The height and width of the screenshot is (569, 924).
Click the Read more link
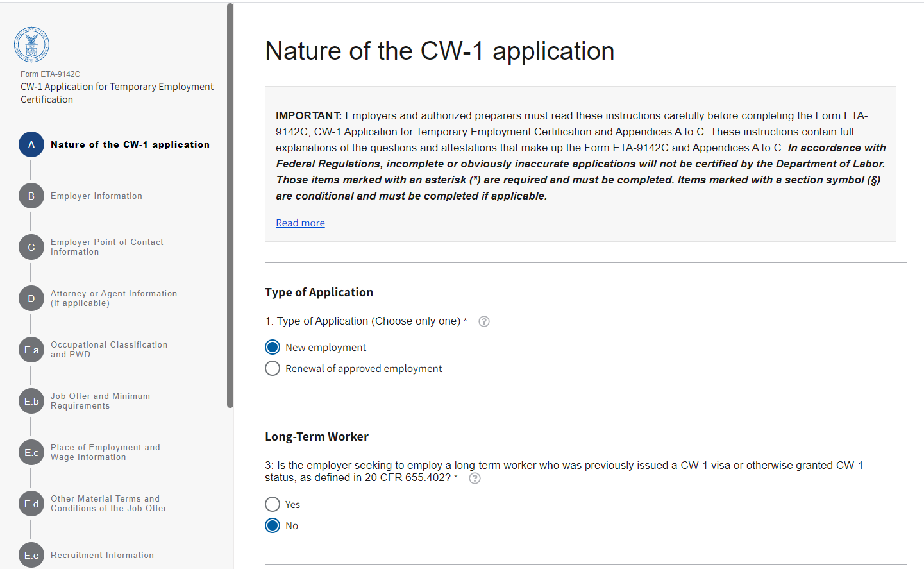300,223
